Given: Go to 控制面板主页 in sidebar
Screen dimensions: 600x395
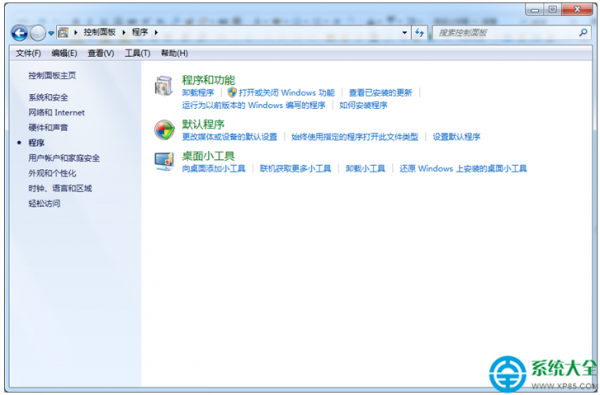Looking at the screenshot, I should (x=52, y=75).
